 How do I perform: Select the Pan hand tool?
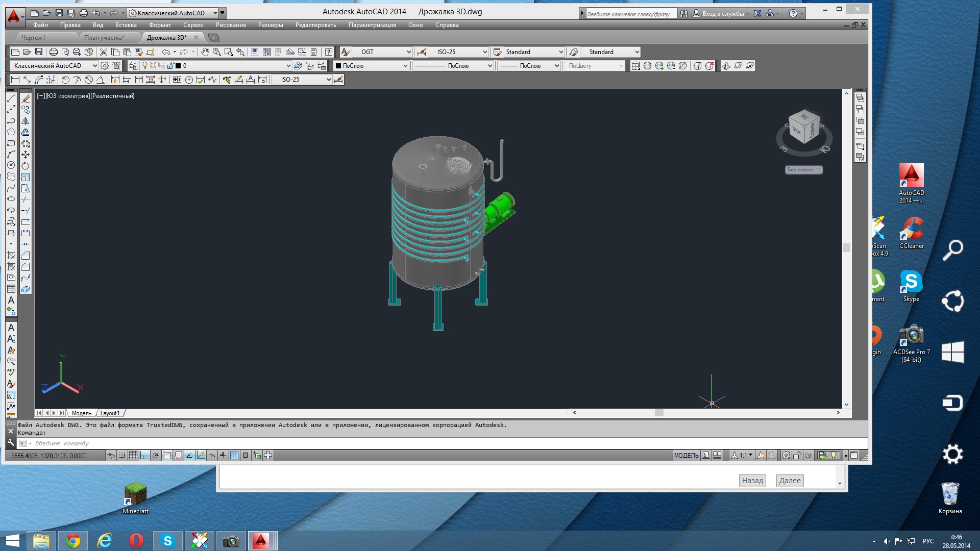click(x=205, y=52)
